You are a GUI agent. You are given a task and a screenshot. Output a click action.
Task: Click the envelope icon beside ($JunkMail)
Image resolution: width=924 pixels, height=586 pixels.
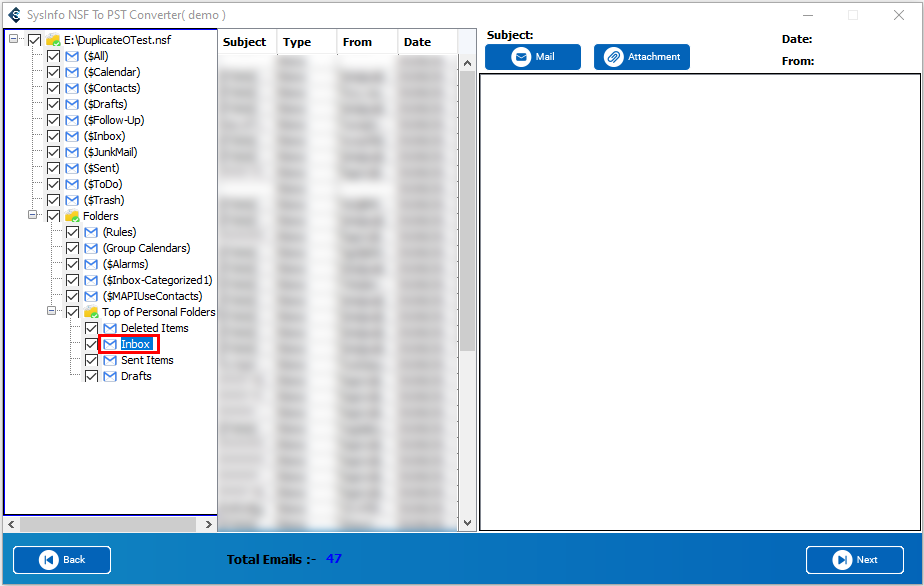click(72, 152)
